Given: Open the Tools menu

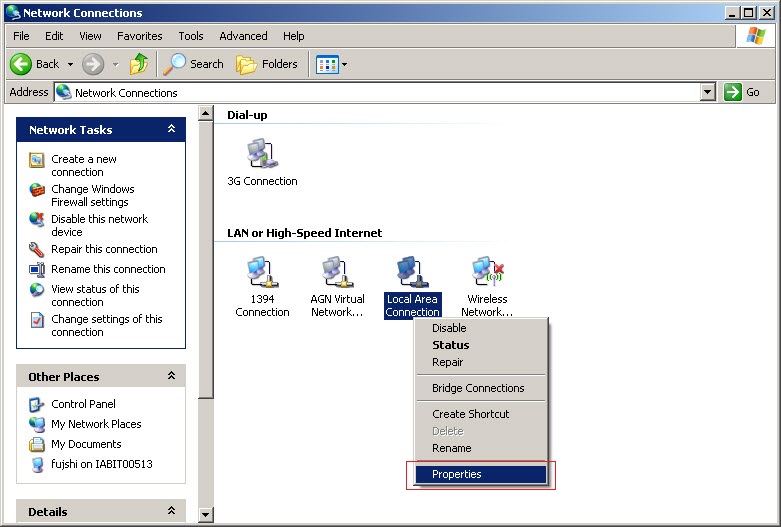Looking at the screenshot, I should point(191,36).
